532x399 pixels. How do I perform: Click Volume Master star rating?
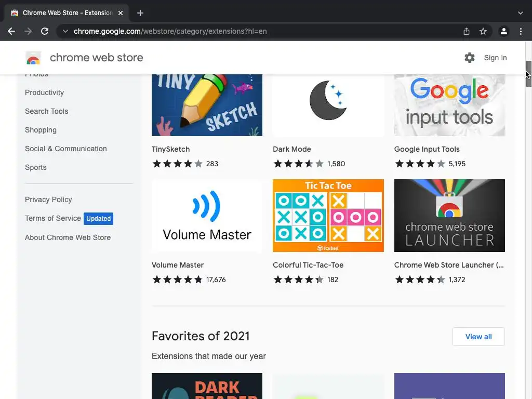[x=178, y=280]
